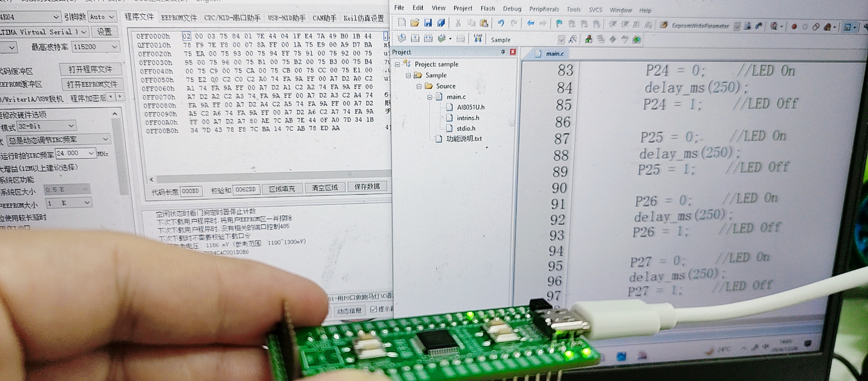Start debug session with magnifier d icon
The image size is (868, 381).
773,26
